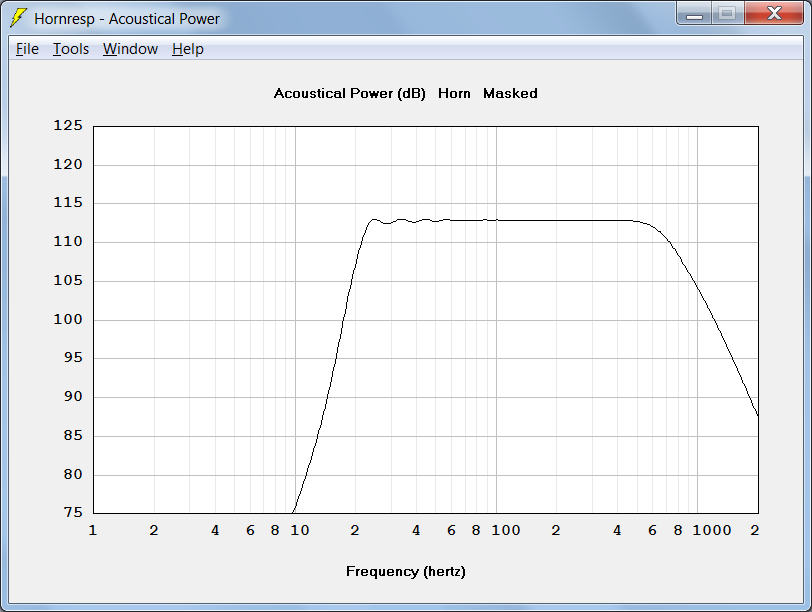Click the 95 dB y-axis label
The width and height of the screenshot is (812, 612).
pos(73,358)
